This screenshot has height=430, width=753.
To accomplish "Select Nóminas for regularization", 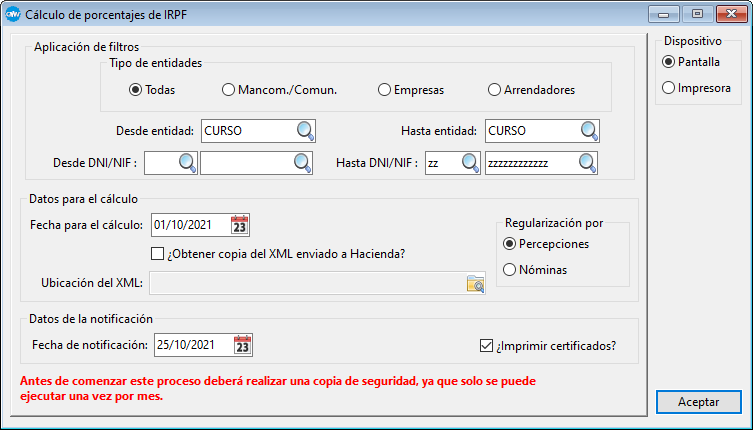I will click(509, 269).
